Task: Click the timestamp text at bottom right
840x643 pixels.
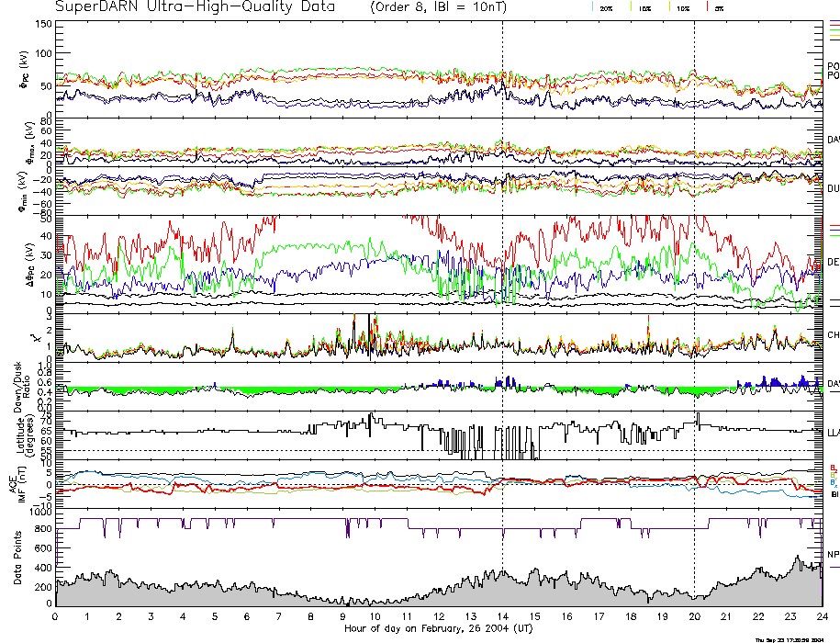Action: [x=790, y=639]
